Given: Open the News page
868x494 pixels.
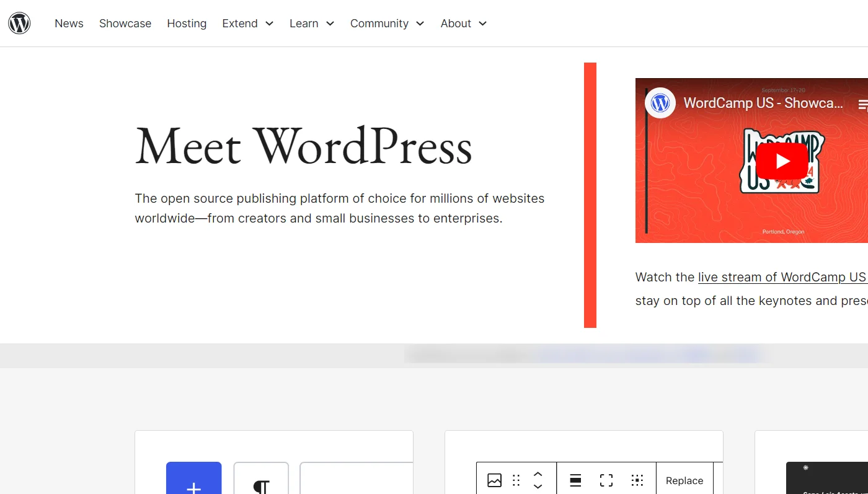Looking at the screenshot, I should tap(69, 24).
